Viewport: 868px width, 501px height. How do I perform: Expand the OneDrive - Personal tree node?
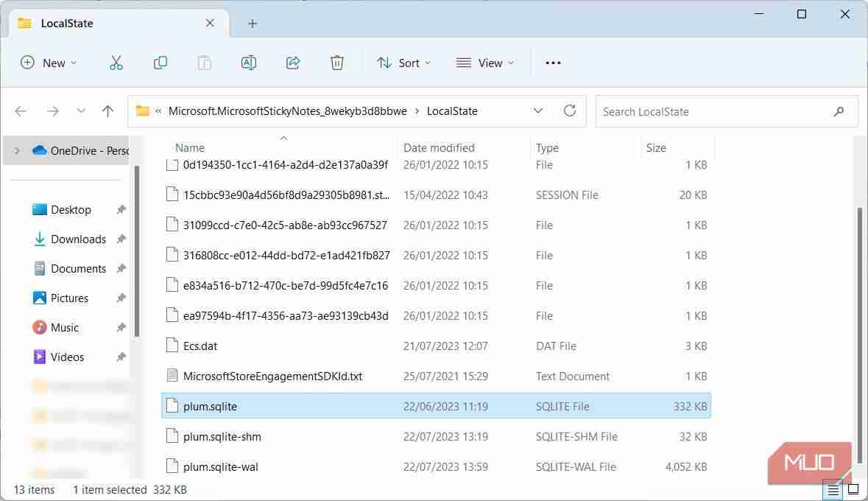[x=17, y=151]
